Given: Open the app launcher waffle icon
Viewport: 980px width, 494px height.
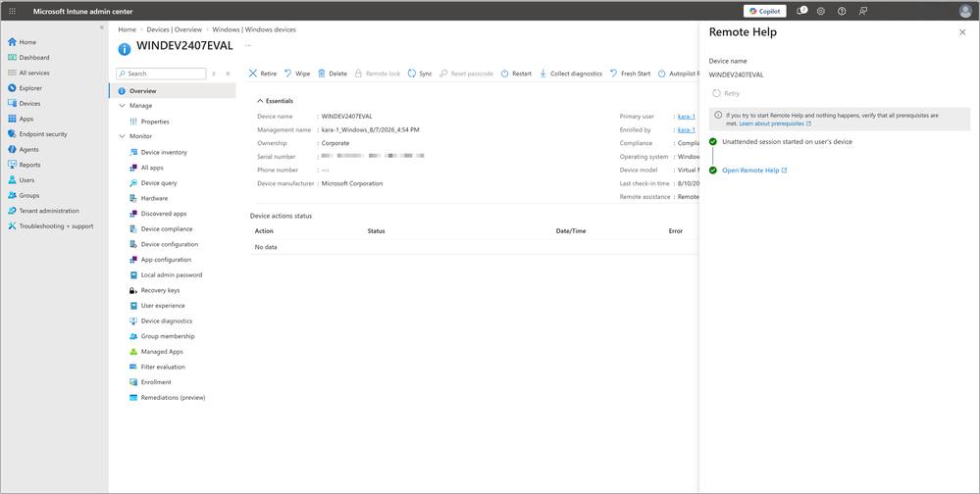Looking at the screenshot, I should (x=12, y=11).
